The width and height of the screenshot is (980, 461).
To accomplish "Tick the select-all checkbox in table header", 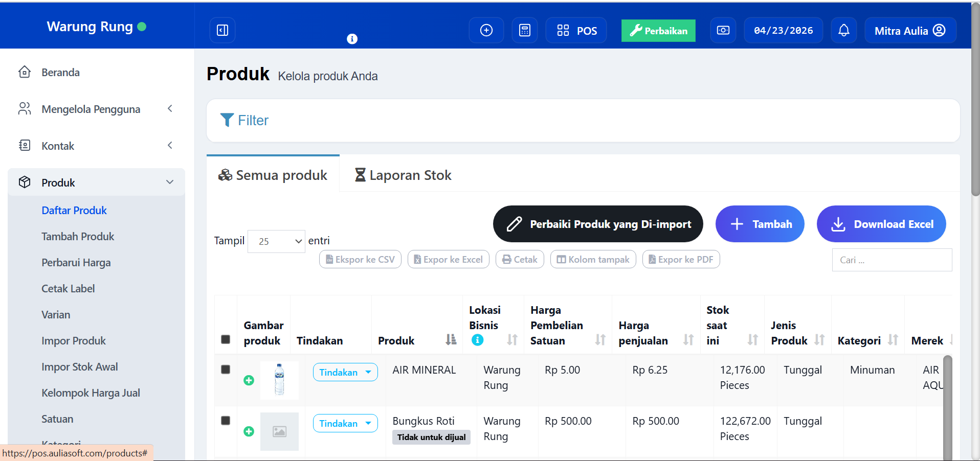I will point(226,340).
